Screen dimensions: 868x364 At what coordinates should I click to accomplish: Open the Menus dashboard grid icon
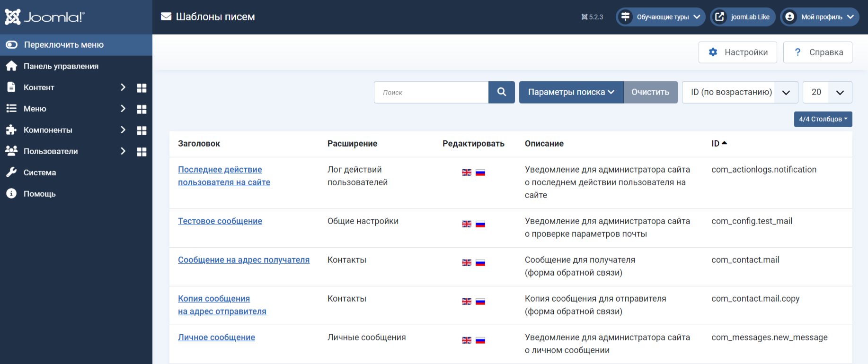coord(142,109)
